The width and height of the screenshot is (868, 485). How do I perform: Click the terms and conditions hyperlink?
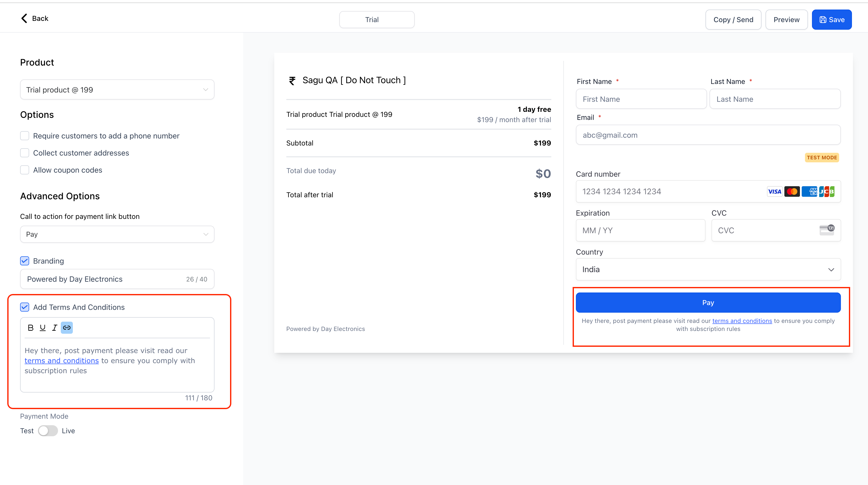pyautogui.click(x=61, y=360)
